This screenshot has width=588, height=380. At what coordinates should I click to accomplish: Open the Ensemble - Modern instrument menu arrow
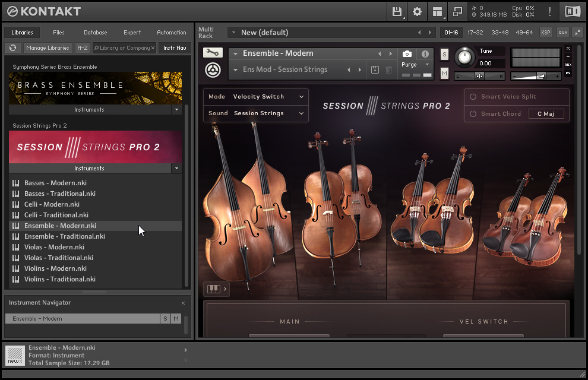pyautogui.click(x=236, y=53)
